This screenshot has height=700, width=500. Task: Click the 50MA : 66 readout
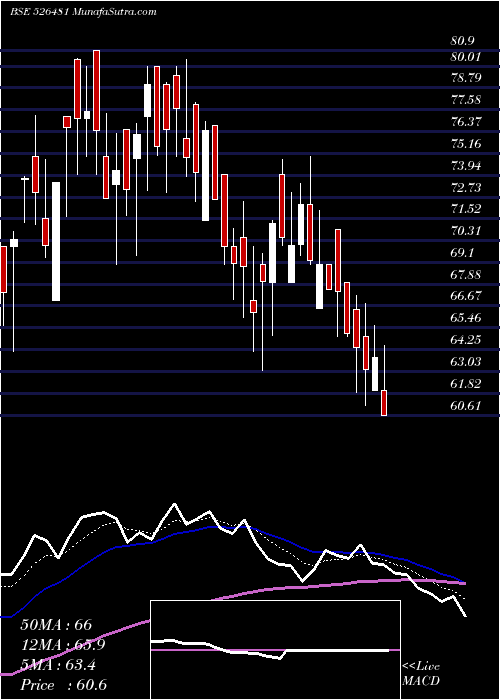coord(57,625)
